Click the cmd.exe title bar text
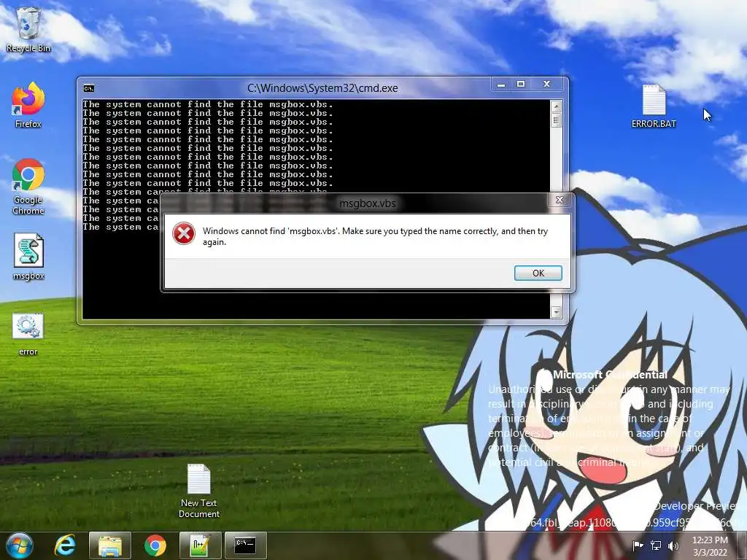 point(322,88)
